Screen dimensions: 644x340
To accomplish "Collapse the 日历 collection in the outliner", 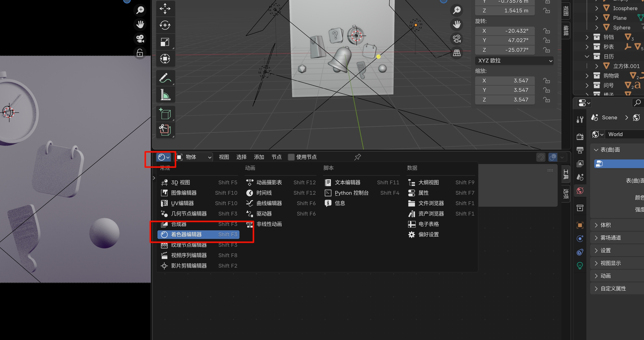I will [587, 56].
